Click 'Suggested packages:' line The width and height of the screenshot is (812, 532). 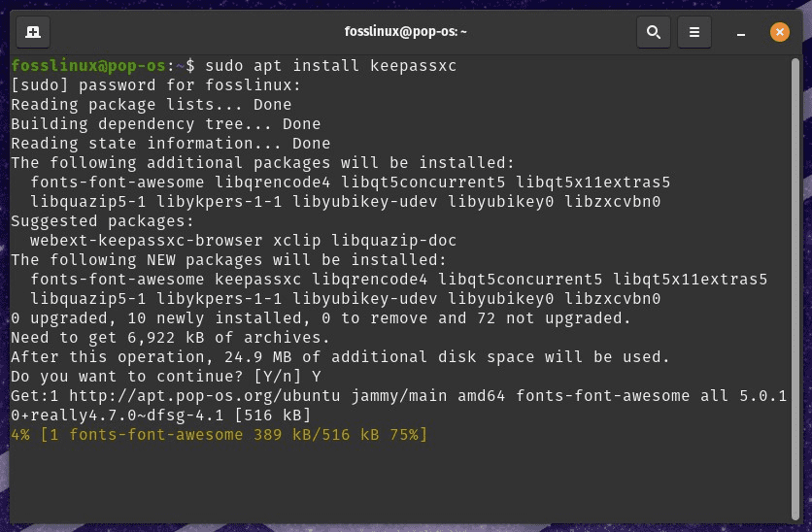click(102, 221)
